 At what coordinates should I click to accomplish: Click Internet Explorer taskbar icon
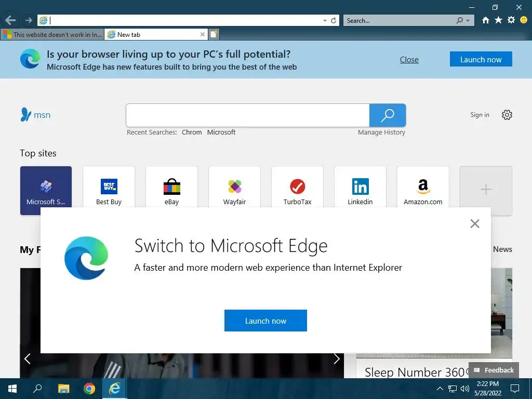point(115,389)
